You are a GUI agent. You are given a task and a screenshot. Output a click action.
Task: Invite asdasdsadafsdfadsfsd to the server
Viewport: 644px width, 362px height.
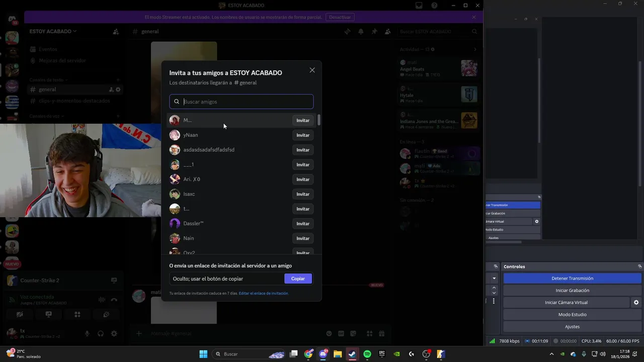[303, 150]
